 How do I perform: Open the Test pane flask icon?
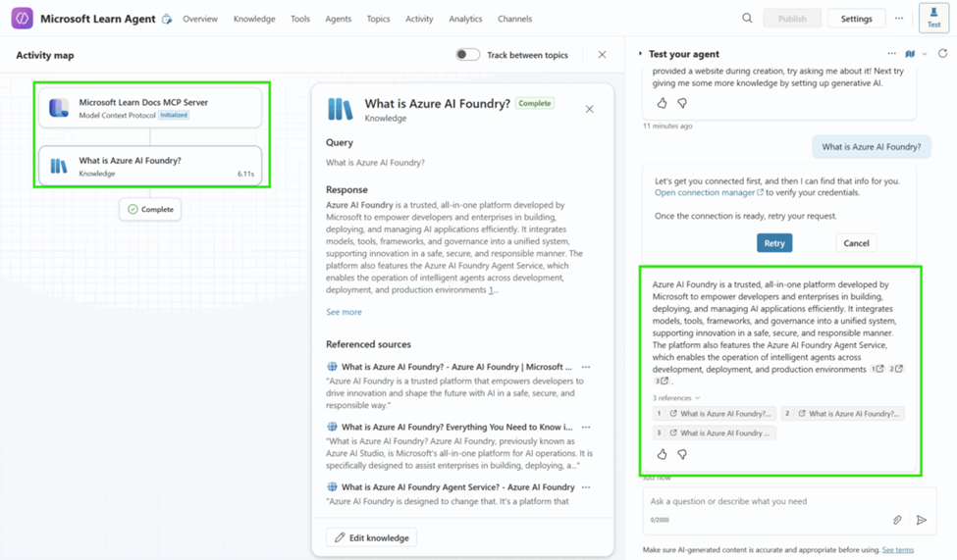pos(933,17)
